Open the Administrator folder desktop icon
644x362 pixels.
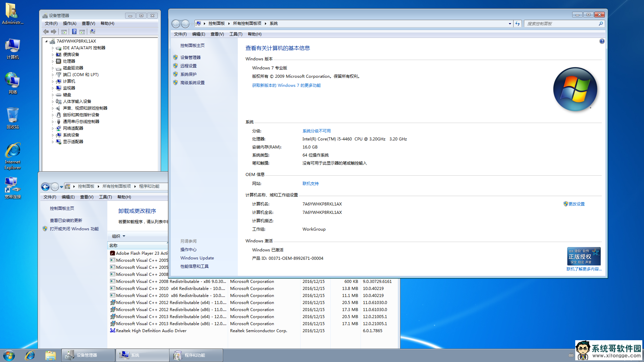click(12, 13)
